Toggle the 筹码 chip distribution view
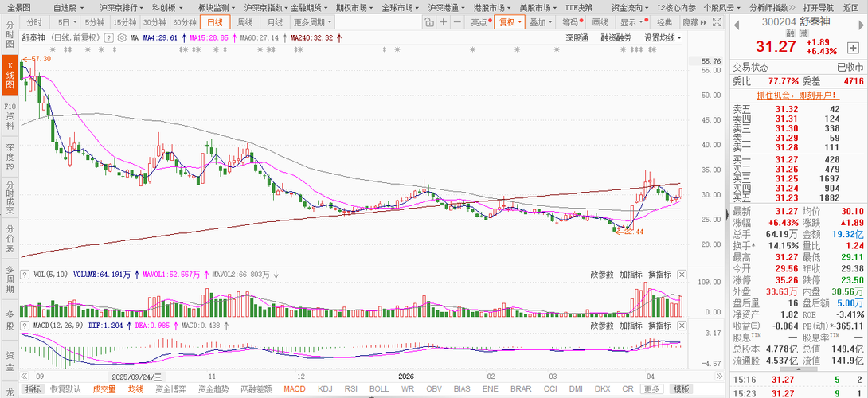 (x=571, y=23)
